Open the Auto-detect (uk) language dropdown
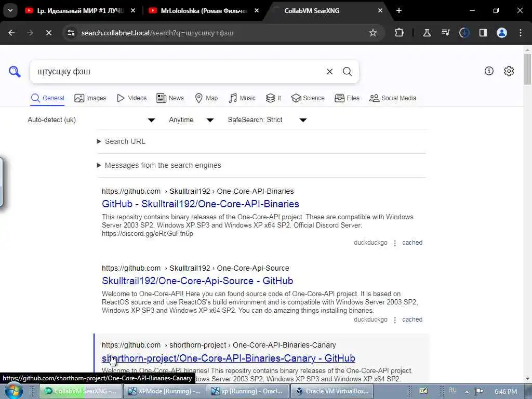Image resolution: width=532 pixels, height=399 pixels. [x=91, y=120]
